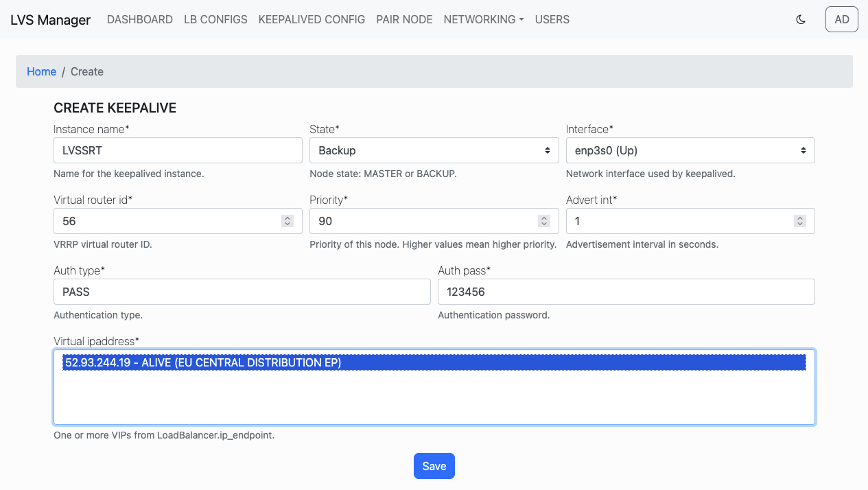Viewport: 868px width, 490px height.
Task: Click the Priority spinner arrows
Action: pyautogui.click(x=544, y=221)
